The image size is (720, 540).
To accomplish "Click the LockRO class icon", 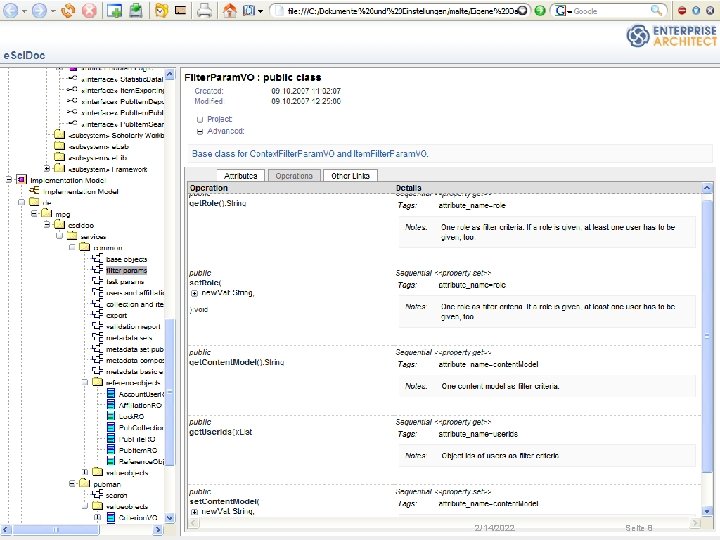I will 111,416.
